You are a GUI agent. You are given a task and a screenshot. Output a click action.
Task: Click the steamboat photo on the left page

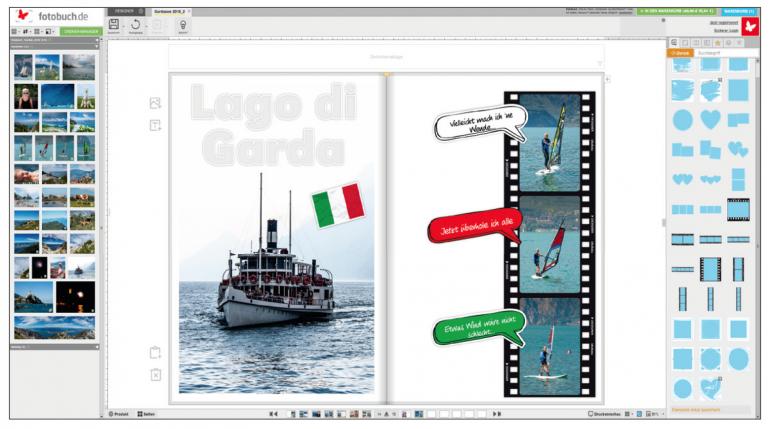tap(276, 283)
